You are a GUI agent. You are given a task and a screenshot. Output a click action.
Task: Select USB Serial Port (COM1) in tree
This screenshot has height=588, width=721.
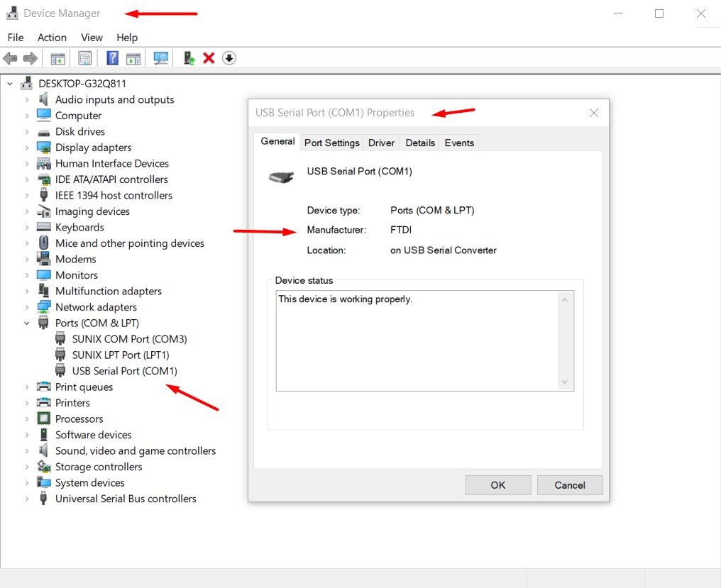point(125,371)
